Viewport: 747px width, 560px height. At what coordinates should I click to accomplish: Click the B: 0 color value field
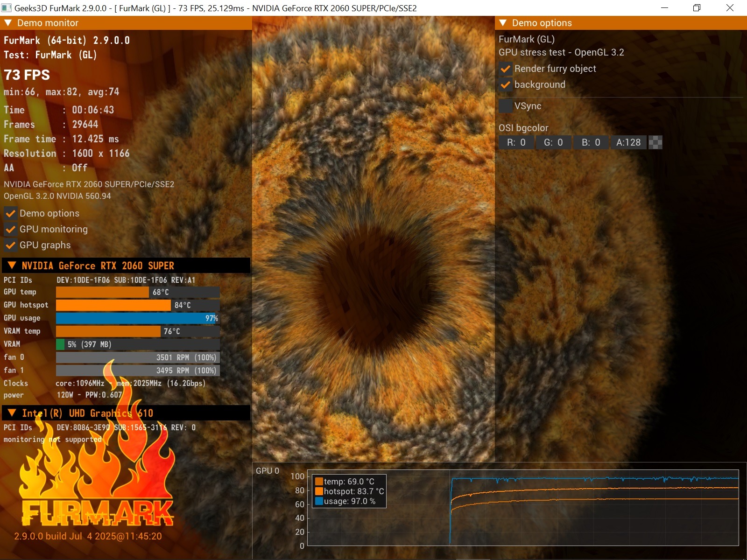tap(591, 142)
